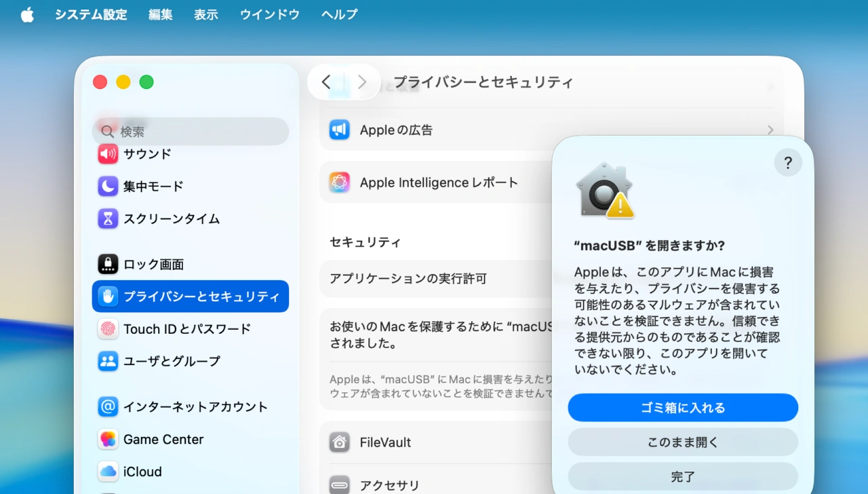Expand the Apple の広告 row chevron
Viewport: 868px width, 494px height.
pyautogui.click(x=770, y=130)
